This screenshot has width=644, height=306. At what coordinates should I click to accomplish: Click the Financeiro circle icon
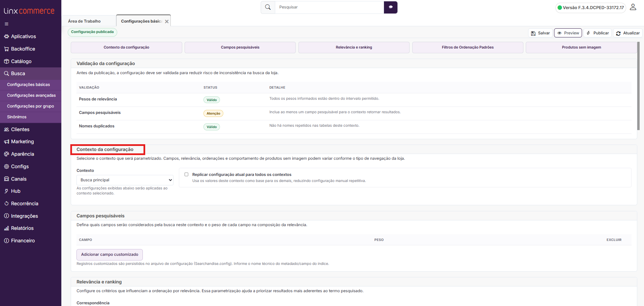(6, 241)
